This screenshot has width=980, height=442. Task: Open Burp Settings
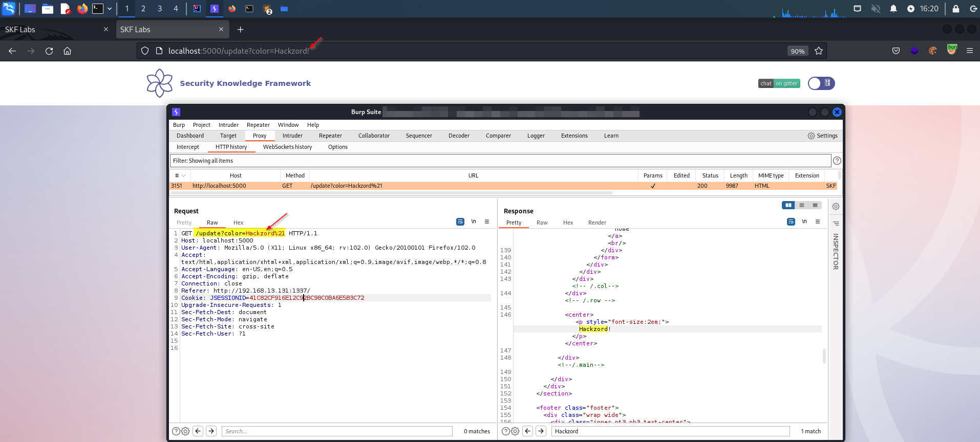[x=822, y=136]
